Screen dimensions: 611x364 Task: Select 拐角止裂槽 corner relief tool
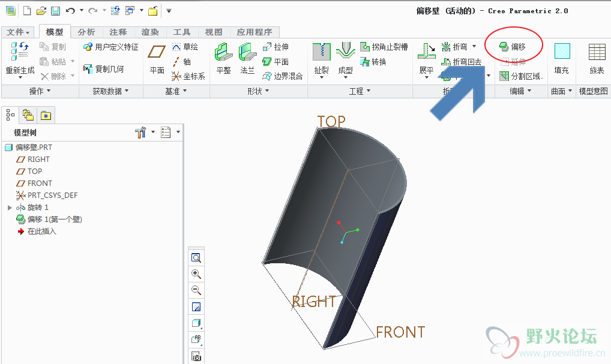point(384,47)
